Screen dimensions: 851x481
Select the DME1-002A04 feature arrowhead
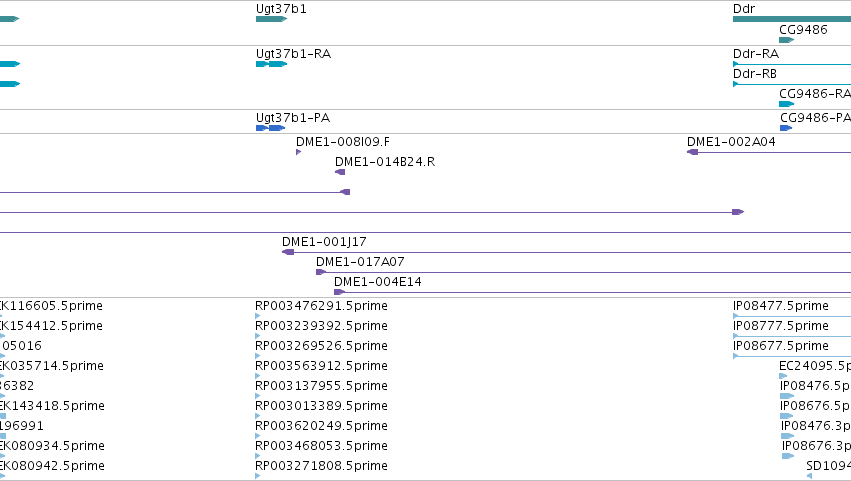pos(693,152)
